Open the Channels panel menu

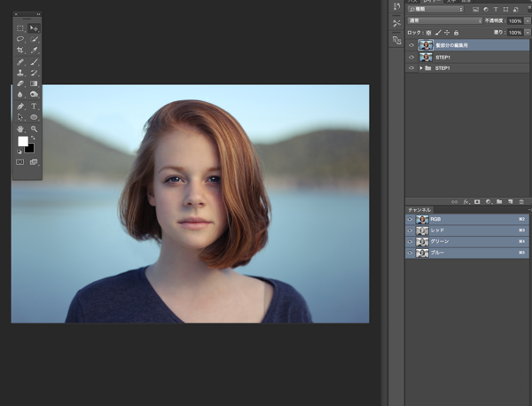tap(529, 210)
